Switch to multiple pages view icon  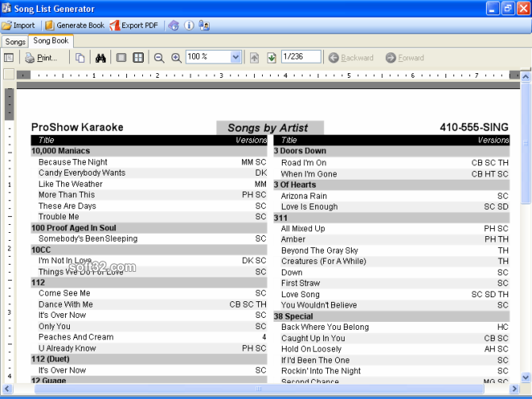tap(138, 58)
